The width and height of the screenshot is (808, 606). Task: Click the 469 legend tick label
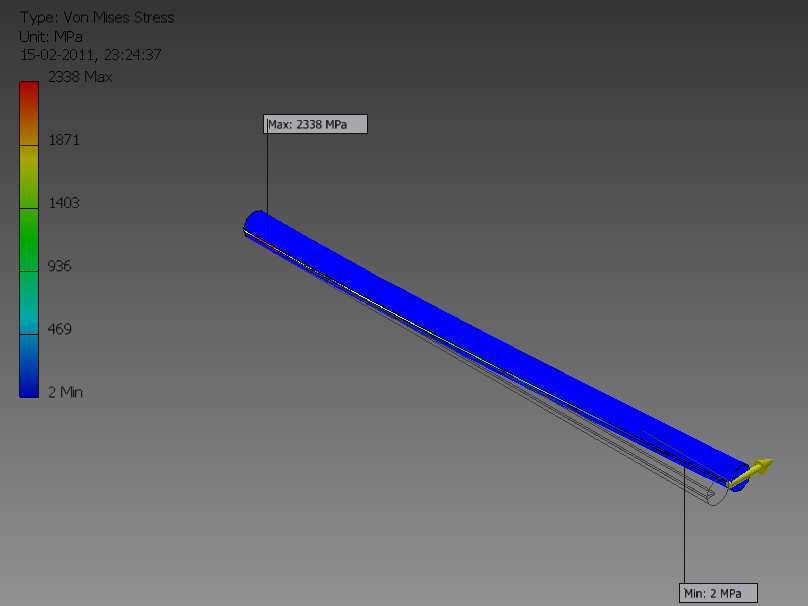click(x=61, y=329)
